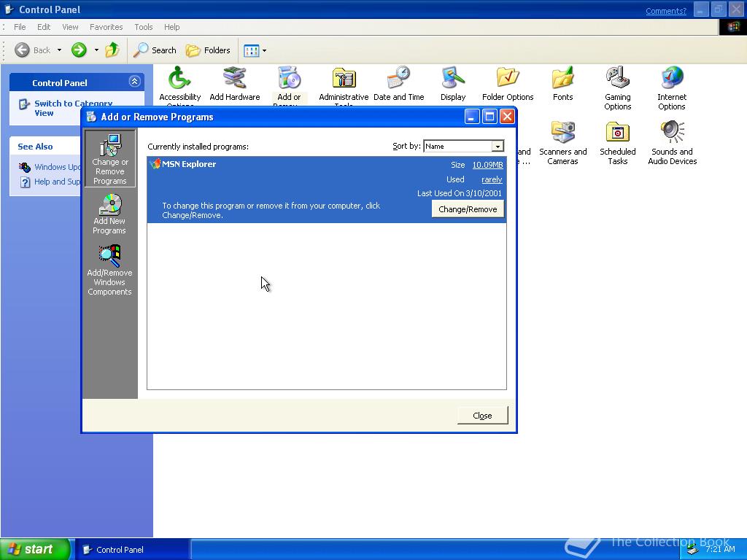The height and width of the screenshot is (560, 747).
Task: Open the Views dropdown arrow
Action: pos(264,50)
